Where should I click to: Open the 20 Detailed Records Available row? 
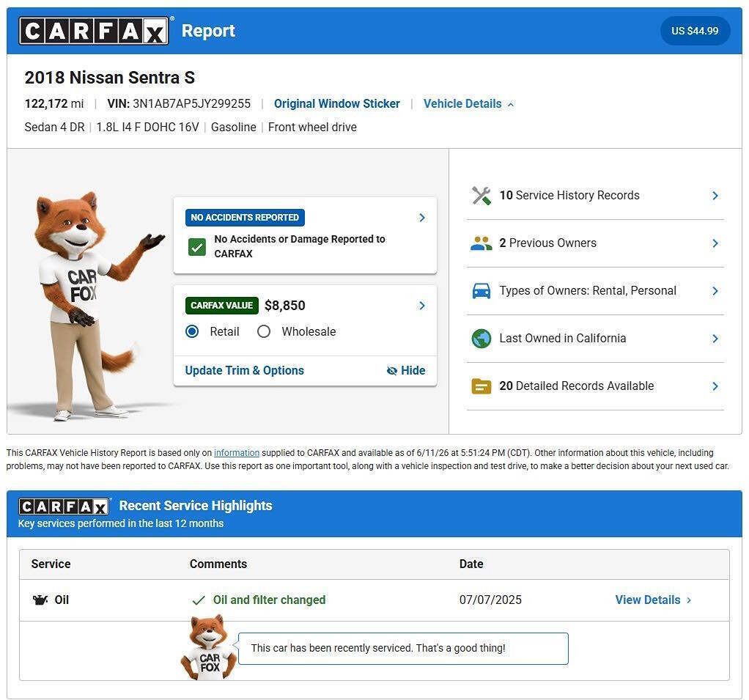tap(595, 386)
